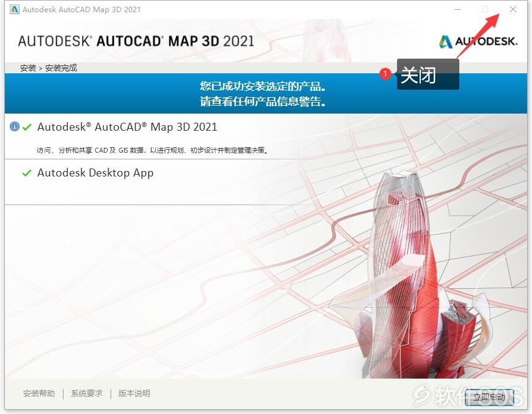Click the 请查看任何产品信息警告 message line

[263, 101]
